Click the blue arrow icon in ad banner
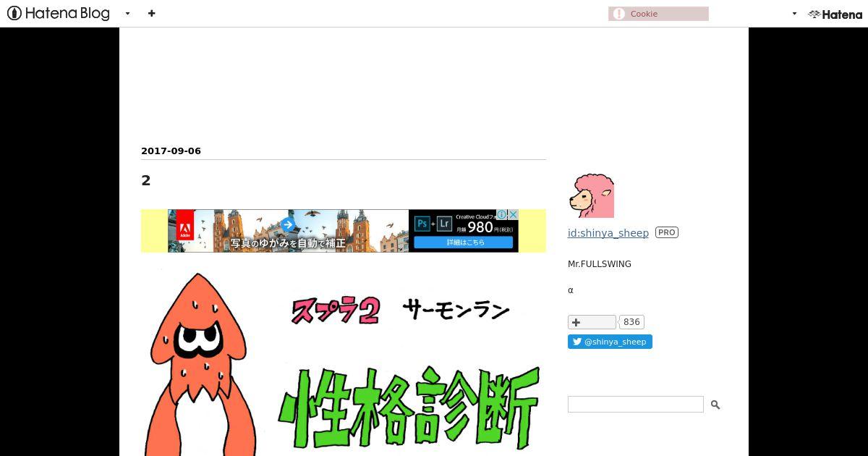The width and height of the screenshot is (868, 456). coord(288,224)
